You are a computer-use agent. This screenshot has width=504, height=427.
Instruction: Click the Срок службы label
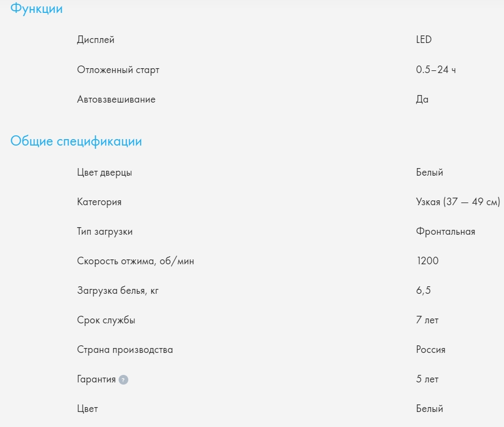click(x=106, y=320)
